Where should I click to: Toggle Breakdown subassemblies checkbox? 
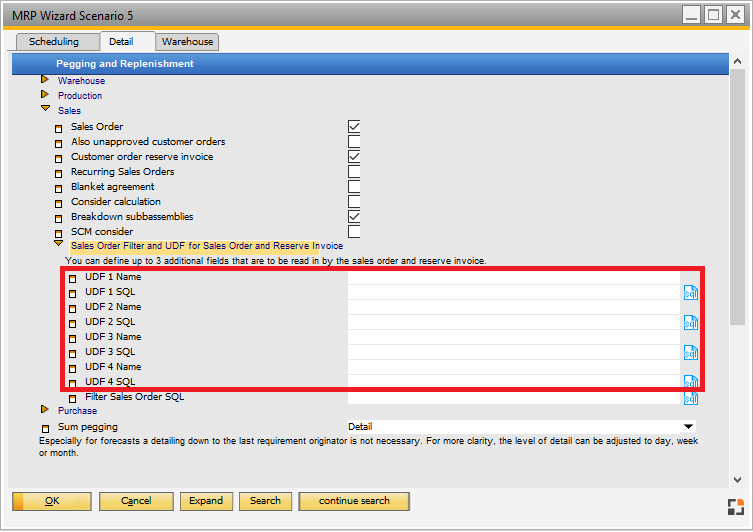(x=354, y=217)
